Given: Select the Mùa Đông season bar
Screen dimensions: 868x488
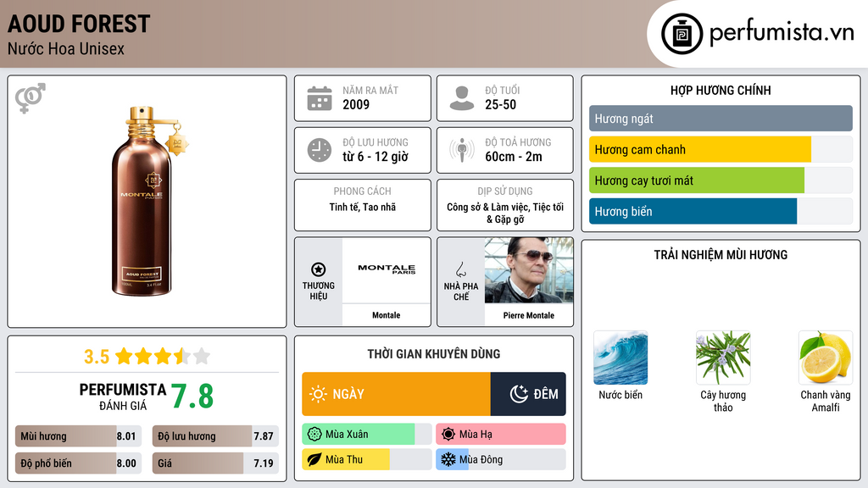Looking at the screenshot, I should pos(500,459).
